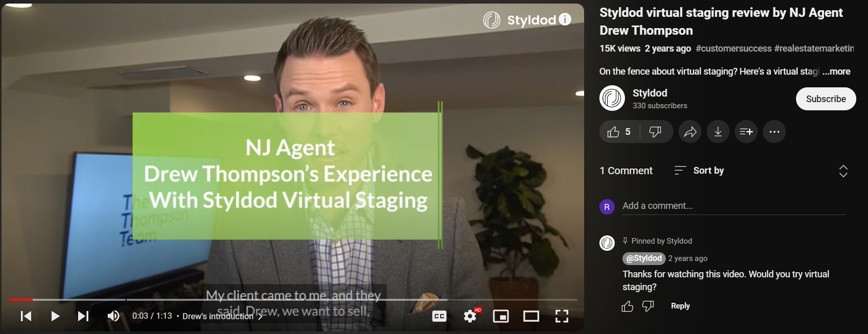The image size is (868, 334).
Task: Open the Sort by comments menu
Action: point(700,171)
